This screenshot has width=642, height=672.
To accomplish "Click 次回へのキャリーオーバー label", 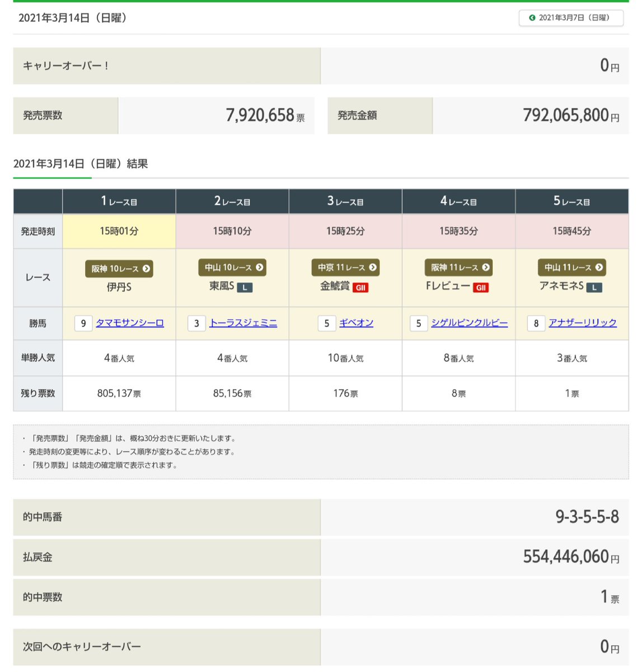I will pos(82,647).
